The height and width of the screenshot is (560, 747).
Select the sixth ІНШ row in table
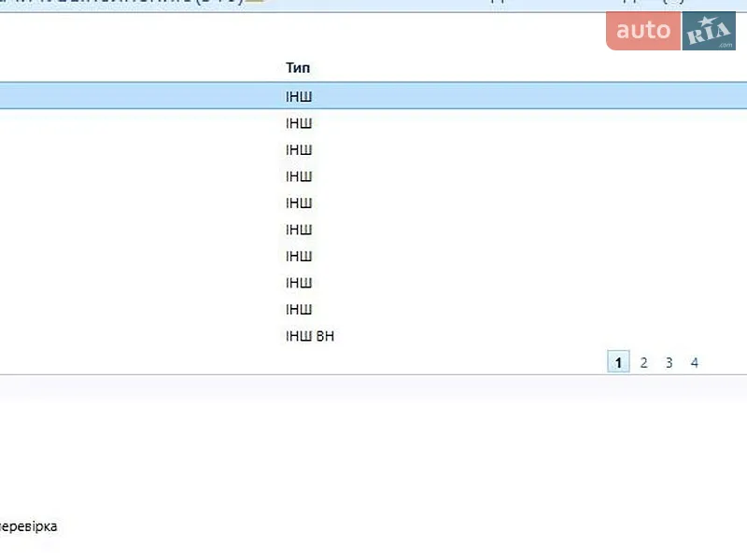373,230
